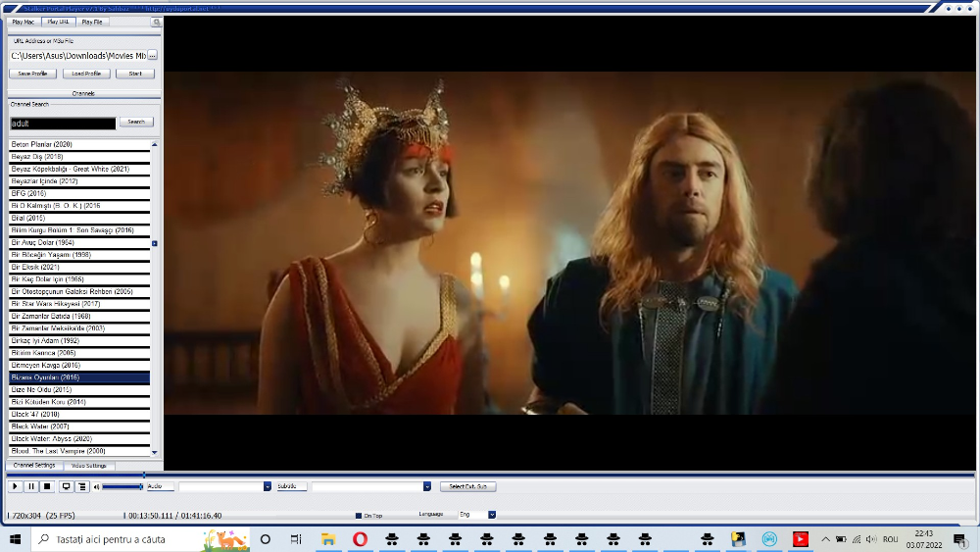Select BFG (2016) in the list

coord(79,194)
